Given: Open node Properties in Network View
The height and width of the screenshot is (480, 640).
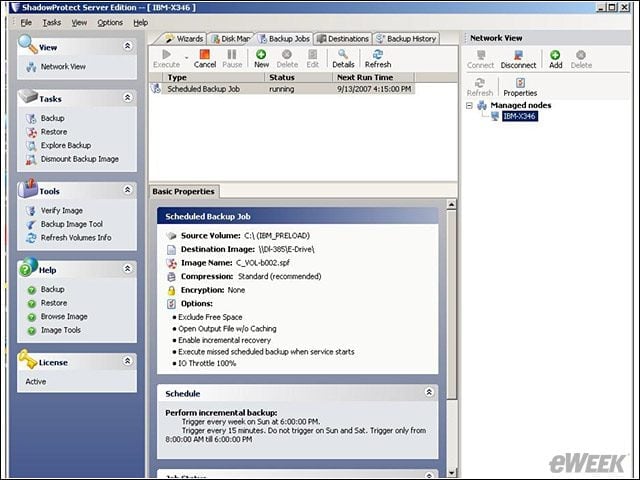Looking at the screenshot, I should tap(520, 87).
